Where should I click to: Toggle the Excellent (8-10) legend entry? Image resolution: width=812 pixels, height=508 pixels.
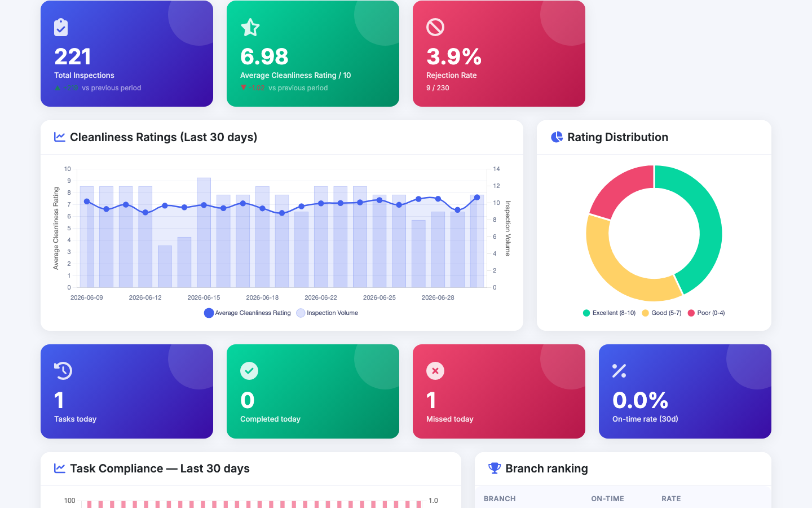pyautogui.click(x=609, y=313)
